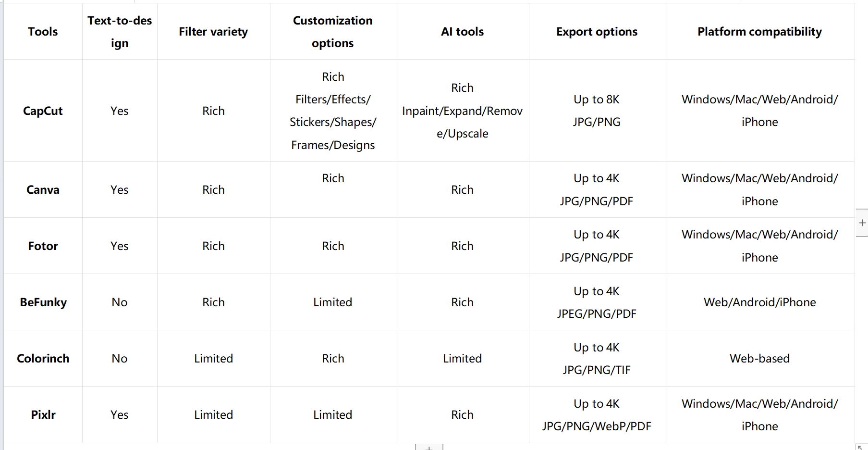
Task: Click "Web/Android/iPhone" in the BeFunky row
Action: coord(759,302)
